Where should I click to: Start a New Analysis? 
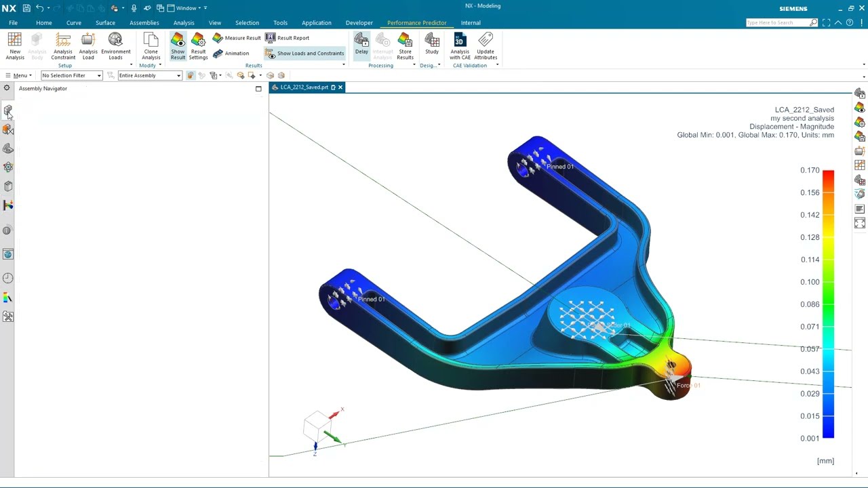[15, 46]
